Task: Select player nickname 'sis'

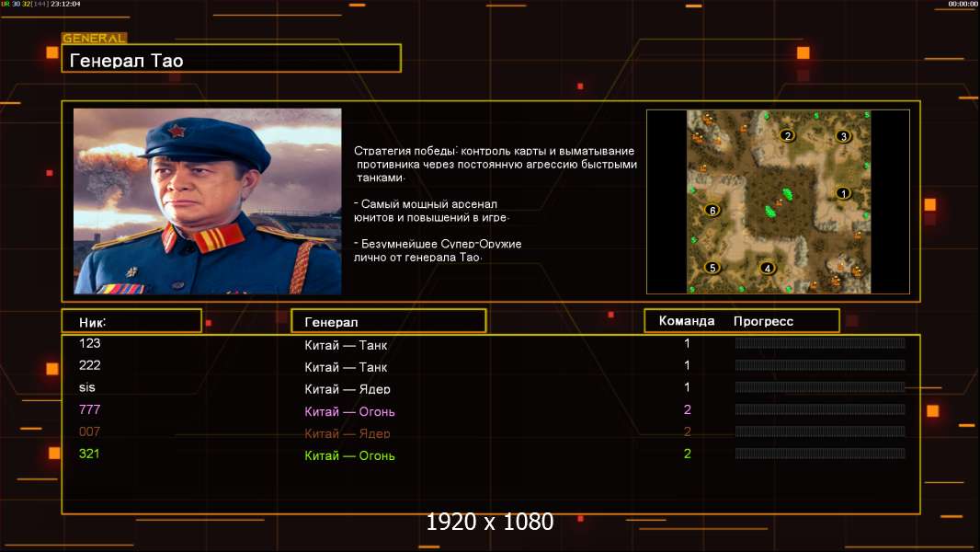Action: coord(86,387)
